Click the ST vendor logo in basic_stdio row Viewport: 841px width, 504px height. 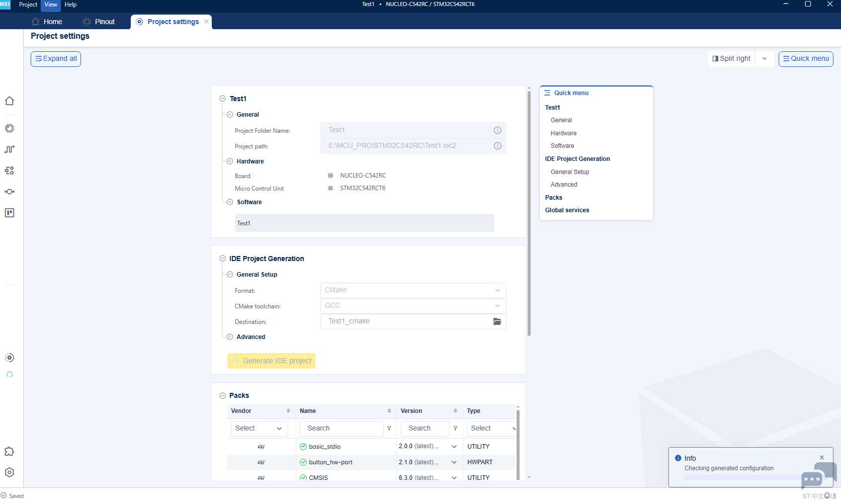click(x=261, y=447)
